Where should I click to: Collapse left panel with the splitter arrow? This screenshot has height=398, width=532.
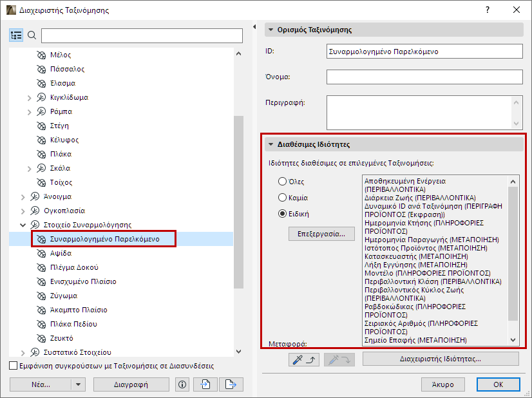coord(254,27)
